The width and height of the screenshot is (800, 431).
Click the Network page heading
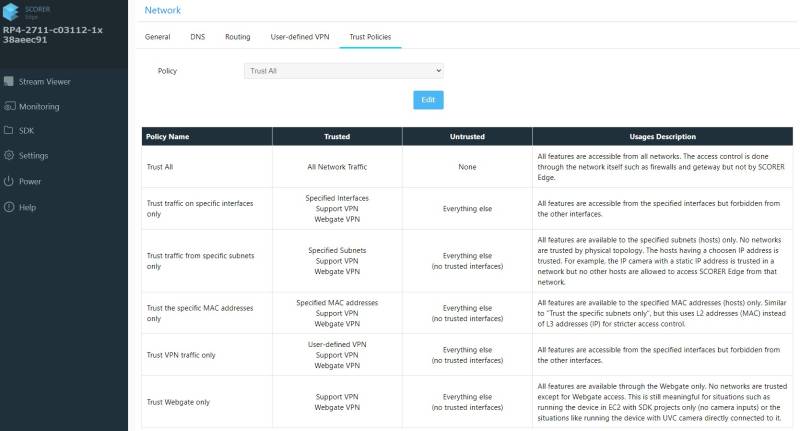pos(163,10)
